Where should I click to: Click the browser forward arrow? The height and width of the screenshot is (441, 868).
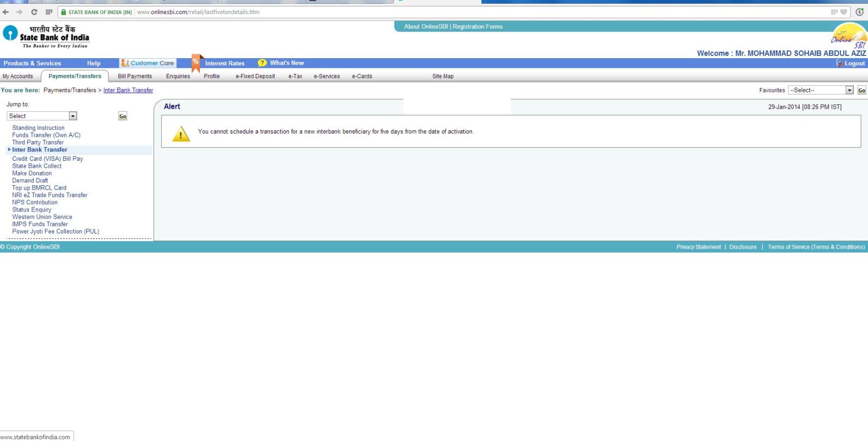pos(20,12)
